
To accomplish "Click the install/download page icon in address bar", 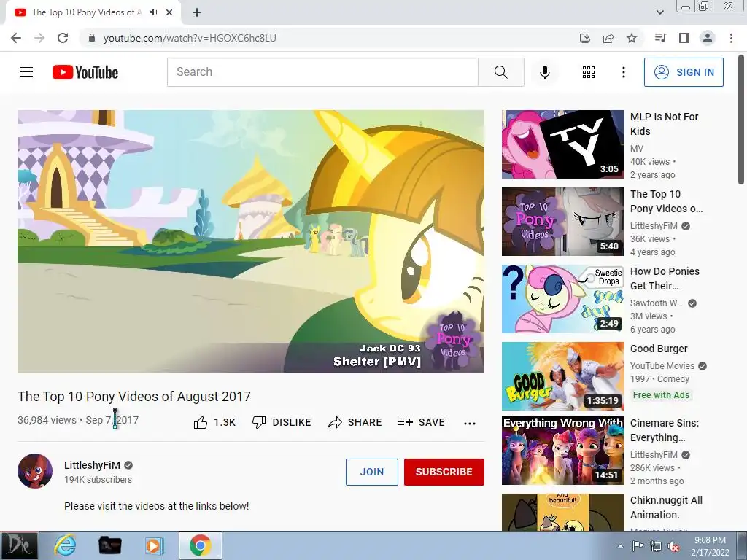I will (x=584, y=38).
